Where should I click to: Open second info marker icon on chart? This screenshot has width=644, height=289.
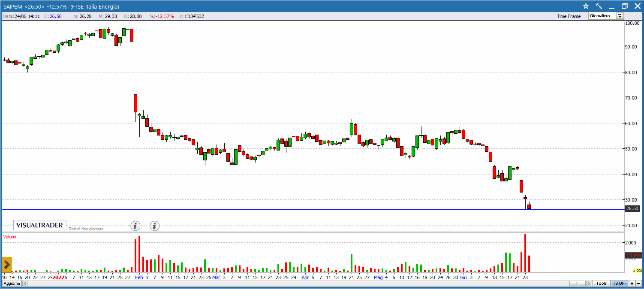click(155, 226)
